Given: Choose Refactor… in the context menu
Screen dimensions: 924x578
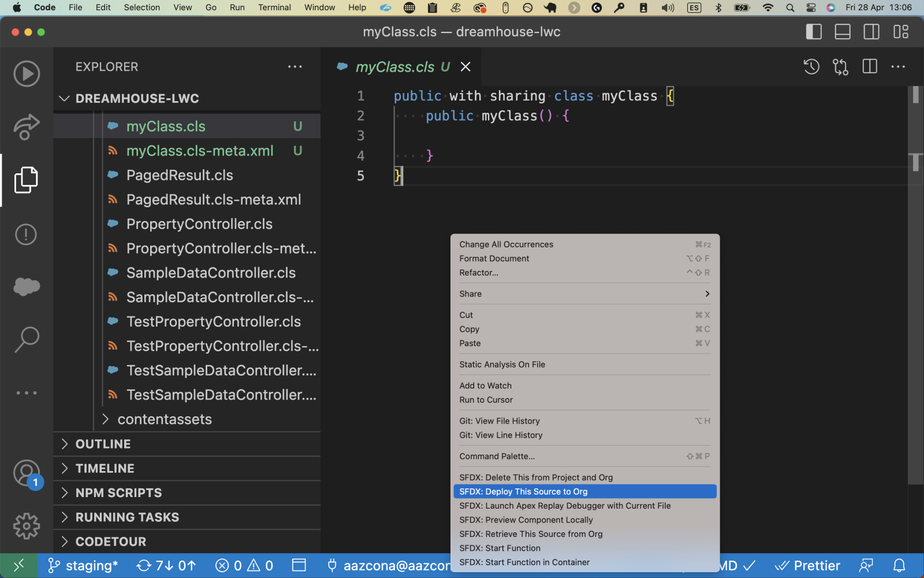Looking at the screenshot, I should click(585, 273).
